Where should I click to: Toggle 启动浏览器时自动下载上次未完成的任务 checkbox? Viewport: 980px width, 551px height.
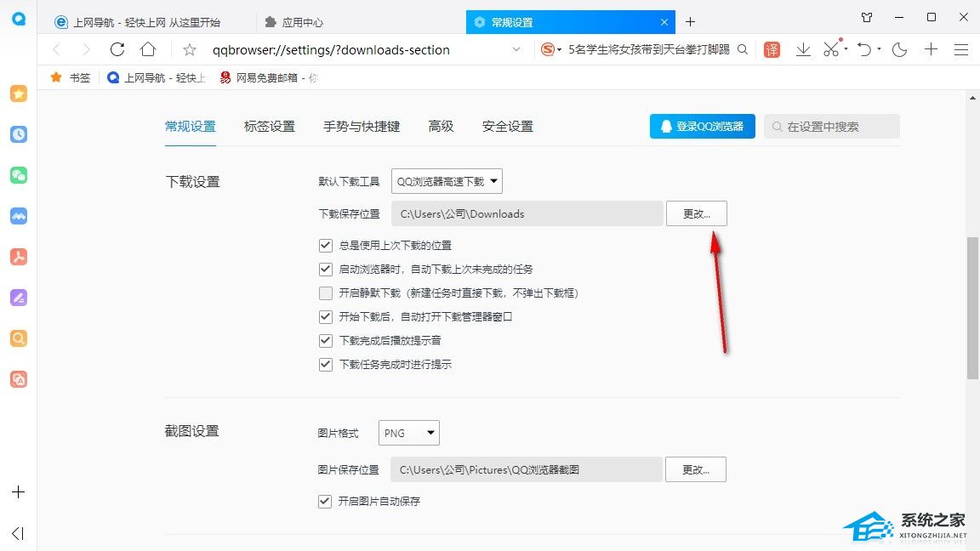[325, 270]
